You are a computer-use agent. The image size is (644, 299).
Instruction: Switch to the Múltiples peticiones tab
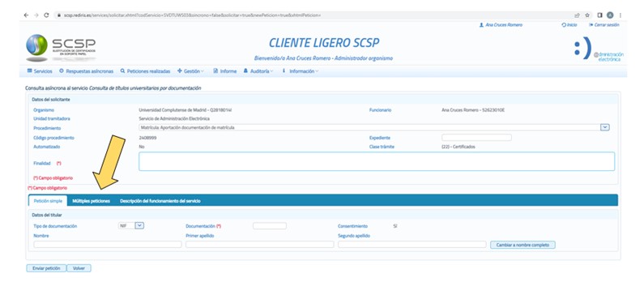[x=92, y=201]
